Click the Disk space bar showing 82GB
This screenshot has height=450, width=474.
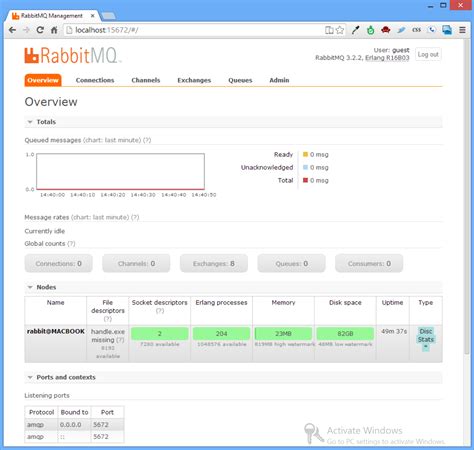[345, 333]
